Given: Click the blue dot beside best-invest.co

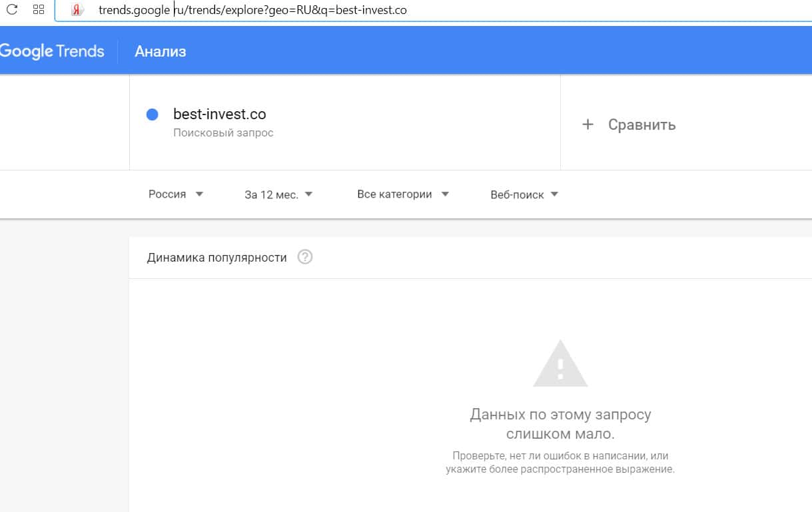Looking at the screenshot, I should (152, 115).
